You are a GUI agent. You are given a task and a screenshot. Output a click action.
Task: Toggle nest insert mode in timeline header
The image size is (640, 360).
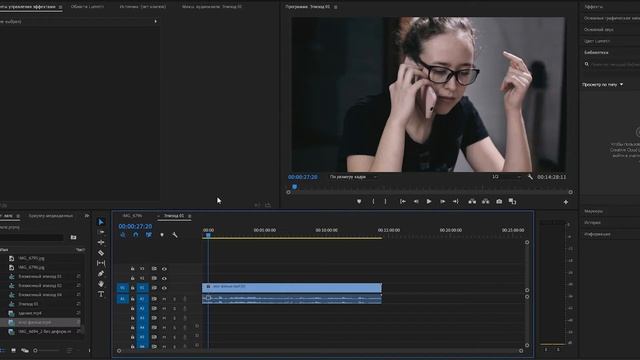point(123,235)
